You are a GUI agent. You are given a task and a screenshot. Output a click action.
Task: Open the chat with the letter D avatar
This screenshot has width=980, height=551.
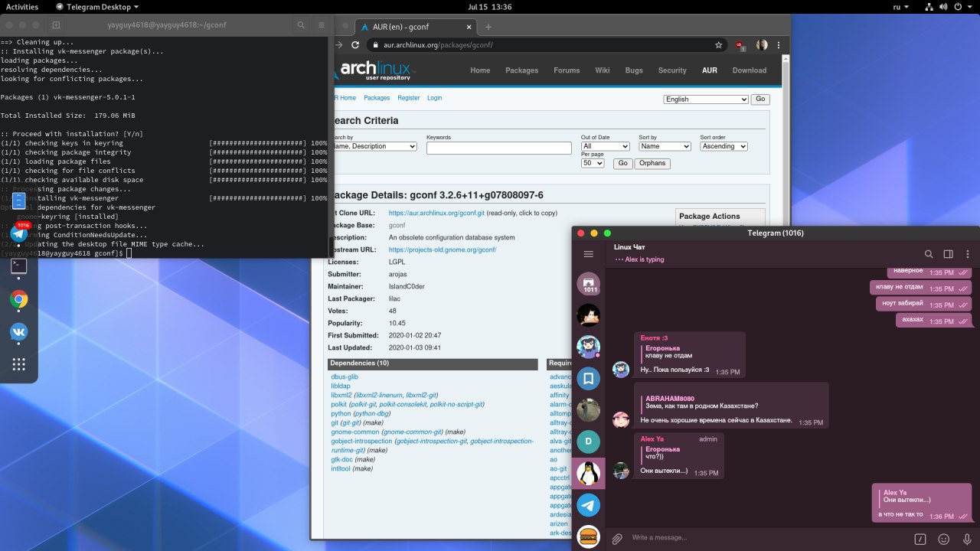tap(589, 442)
